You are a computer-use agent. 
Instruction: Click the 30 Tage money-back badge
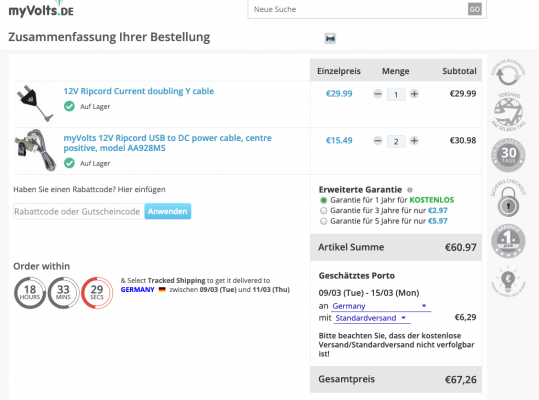pos(508,155)
